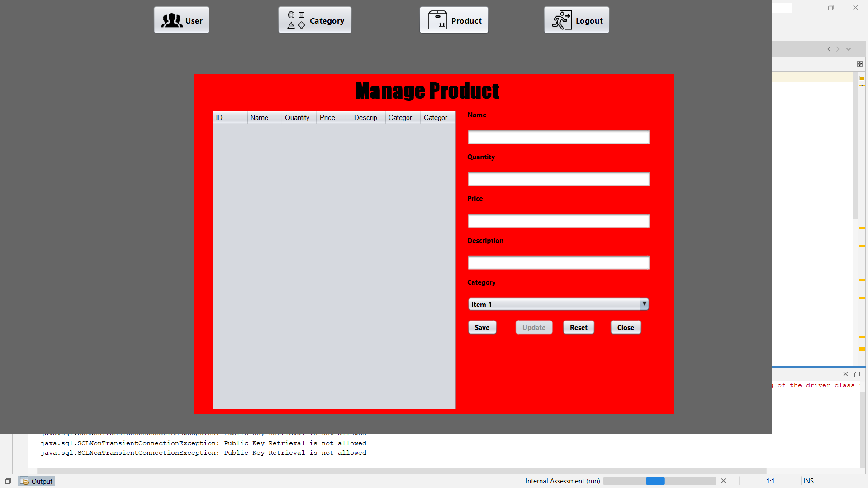Toggle insert mode via the INS indicator
868x488 pixels.
coord(808,481)
